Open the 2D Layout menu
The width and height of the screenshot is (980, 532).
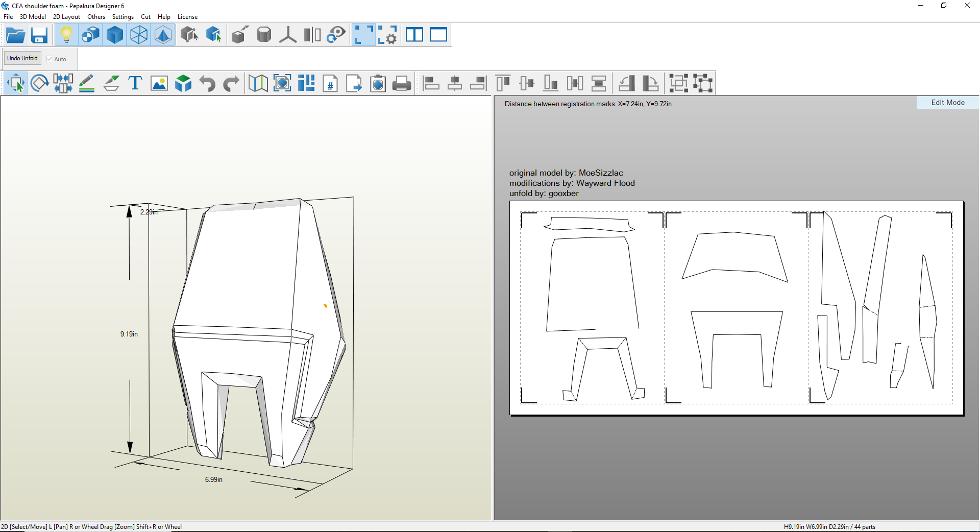click(x=66, y=17)
